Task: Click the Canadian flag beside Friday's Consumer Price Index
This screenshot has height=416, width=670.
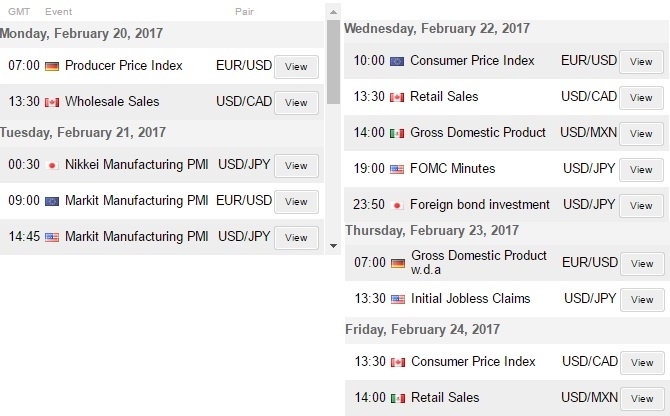Action: pos(397,362)
